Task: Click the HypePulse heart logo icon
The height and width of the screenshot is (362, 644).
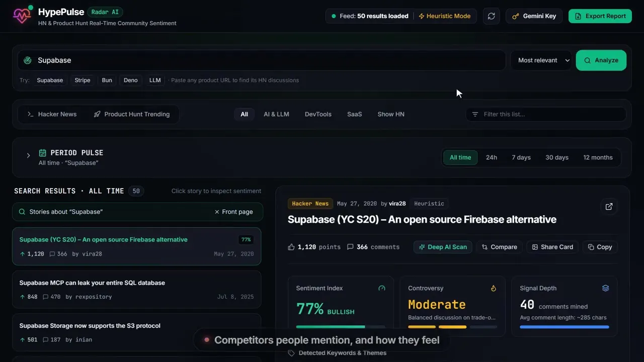Action: click(x=22, y=16)
